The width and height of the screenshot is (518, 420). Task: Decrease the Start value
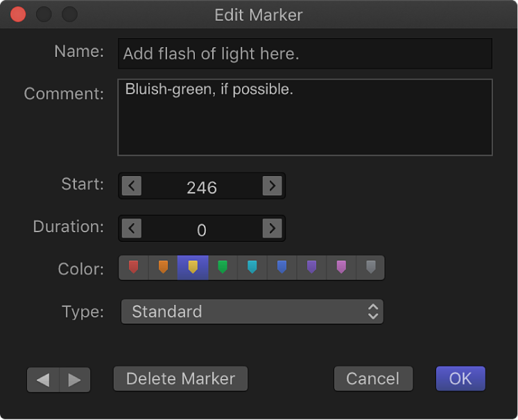pos(132,186)
